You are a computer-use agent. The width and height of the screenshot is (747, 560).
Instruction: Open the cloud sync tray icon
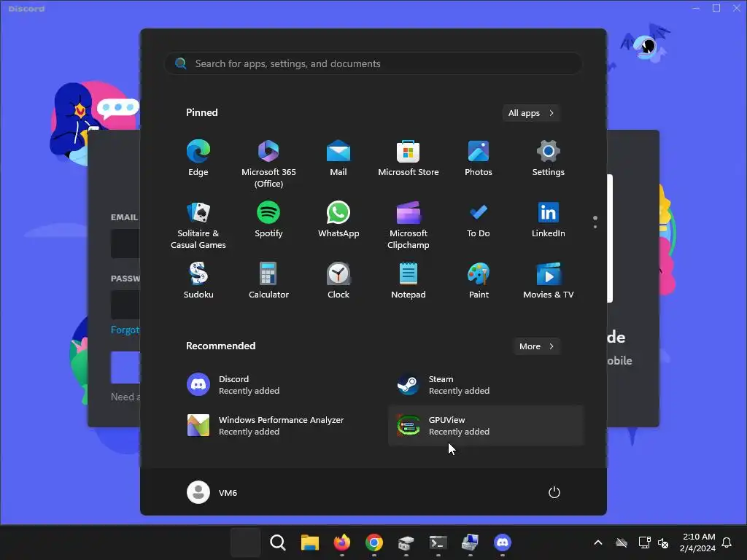tap(622, 542)
